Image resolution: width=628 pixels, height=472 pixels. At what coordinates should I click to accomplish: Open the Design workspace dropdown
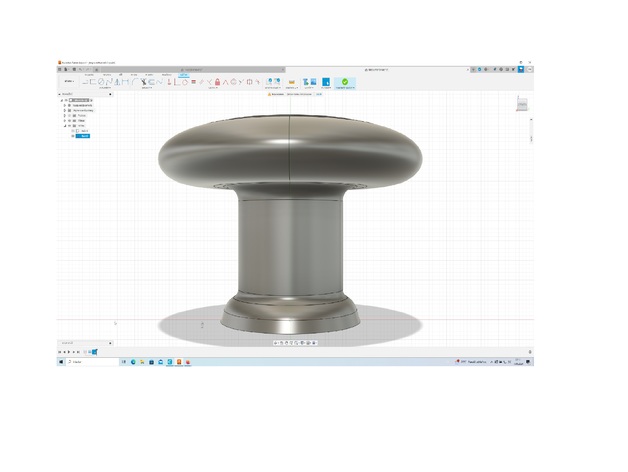(x=67, y=82)
